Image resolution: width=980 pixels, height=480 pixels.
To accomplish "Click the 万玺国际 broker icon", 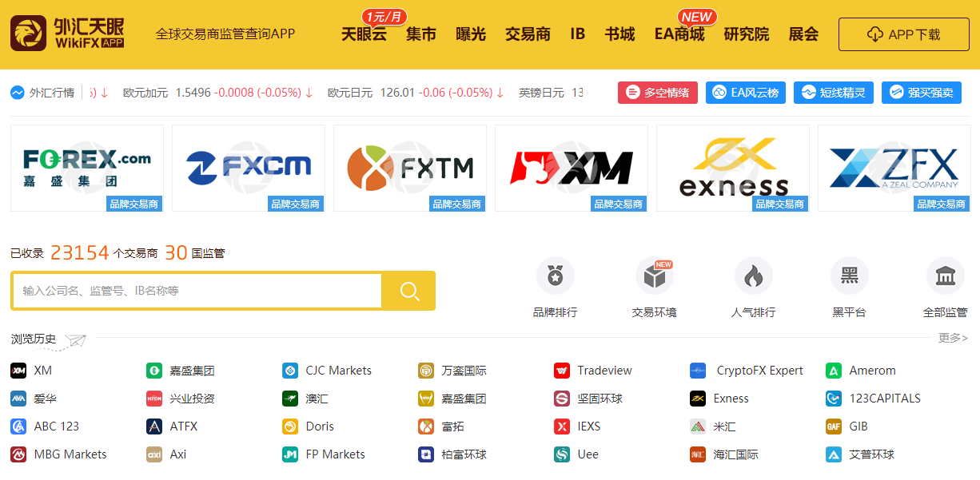I will (426, 371).
